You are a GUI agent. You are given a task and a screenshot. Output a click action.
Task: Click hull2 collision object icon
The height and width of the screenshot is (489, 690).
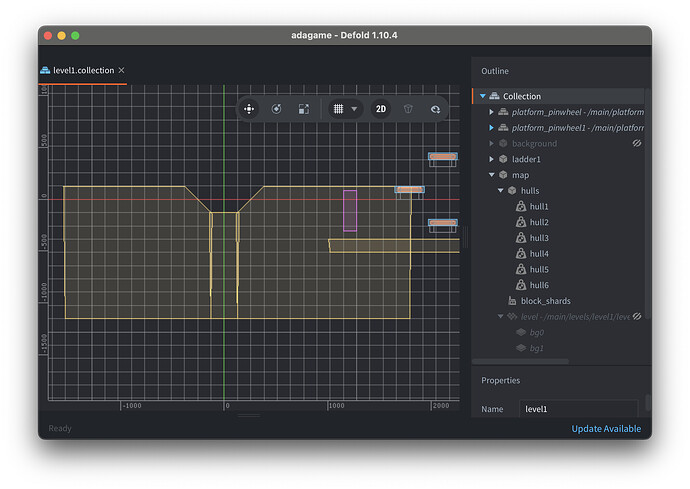coord(521,222)
